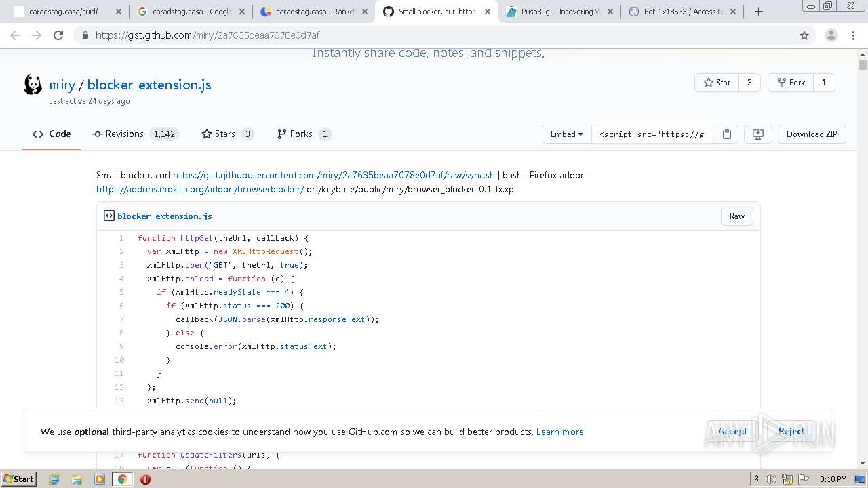Open Chrome three-dot menu
Viewport: 868px width, 488px height.
click(854, 35)
